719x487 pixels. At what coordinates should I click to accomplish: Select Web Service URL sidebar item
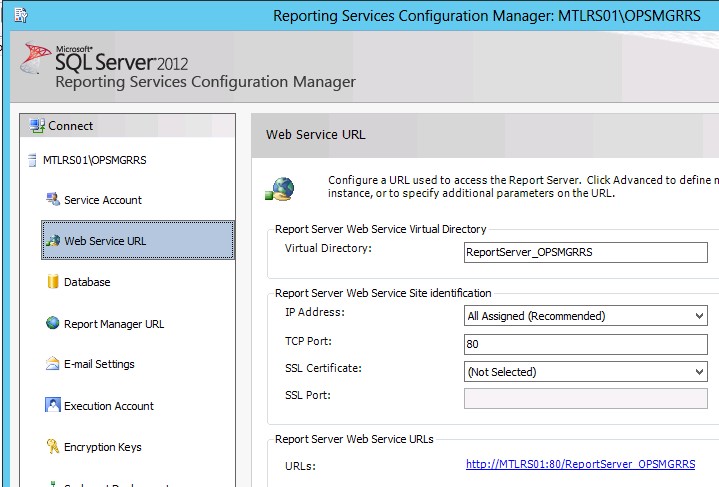pyautogui.click(x=138, y=240)
